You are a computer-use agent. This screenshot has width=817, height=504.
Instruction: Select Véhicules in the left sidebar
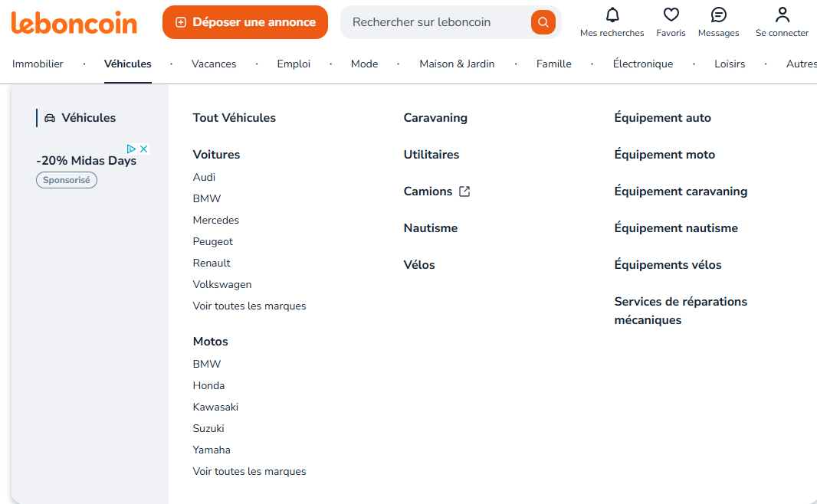(88, 118)
